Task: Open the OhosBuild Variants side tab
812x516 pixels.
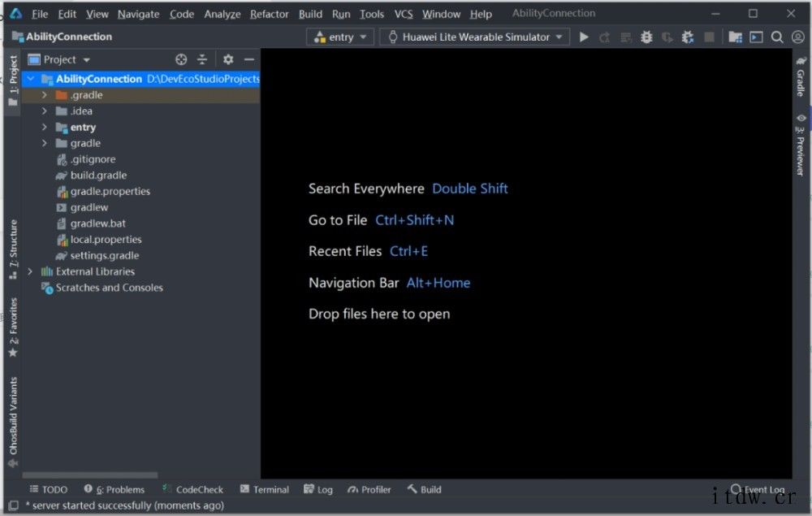Action: pyautogui.click(x=13, y=423)
